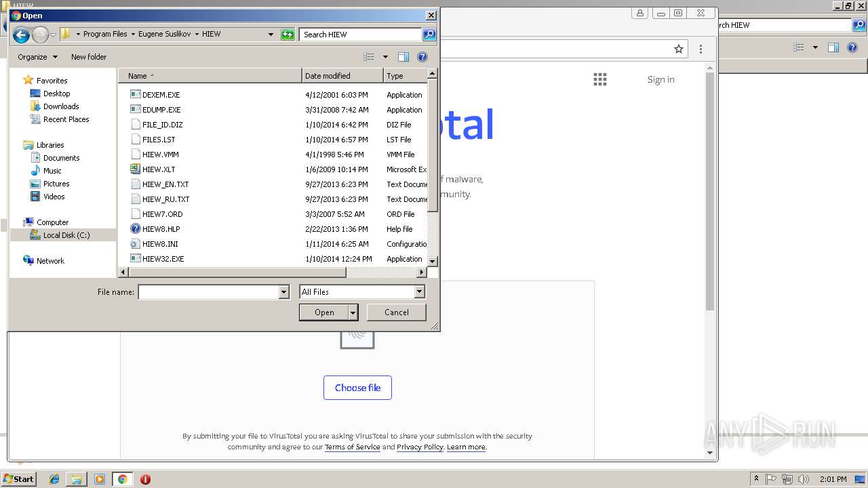Select the DEXEM.EXE file icon
The height and width of the screenshot is (488, 868).
tap(135, 95)
